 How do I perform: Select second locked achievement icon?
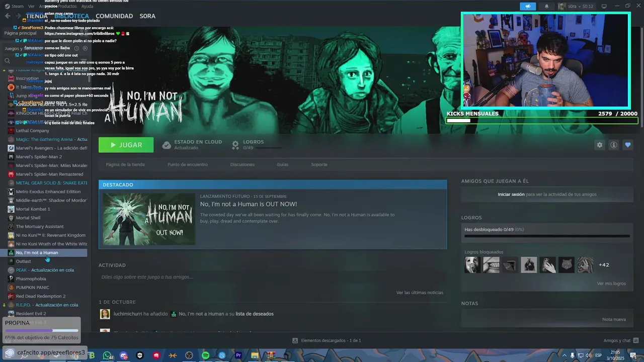pyautogui.click(x=491, y=264)
